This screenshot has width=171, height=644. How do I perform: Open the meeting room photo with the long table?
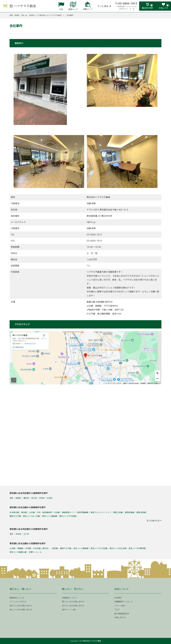tap(122, 162)
